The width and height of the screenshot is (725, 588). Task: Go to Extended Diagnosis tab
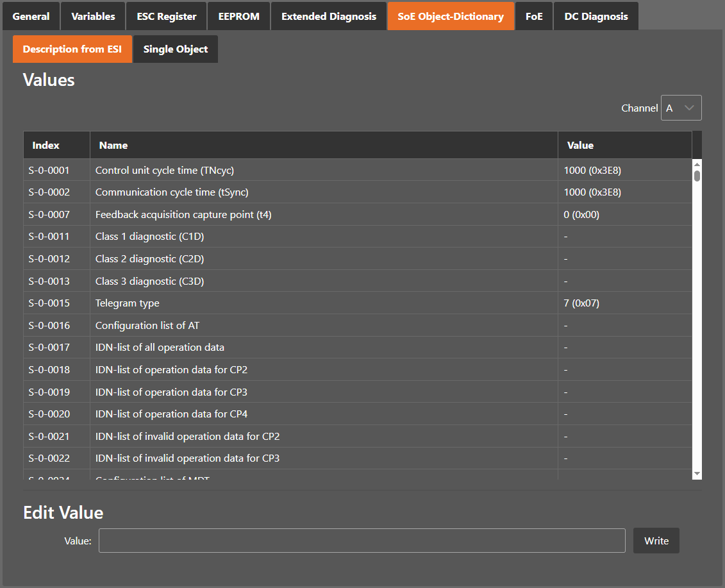click(x=329, y=16)
